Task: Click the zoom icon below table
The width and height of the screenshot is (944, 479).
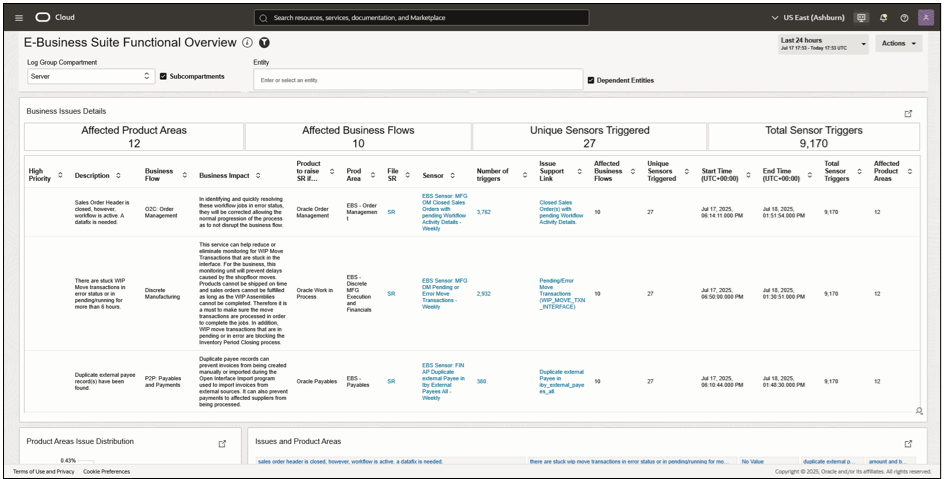Action: pyautogui.click(x=919, y=411)
